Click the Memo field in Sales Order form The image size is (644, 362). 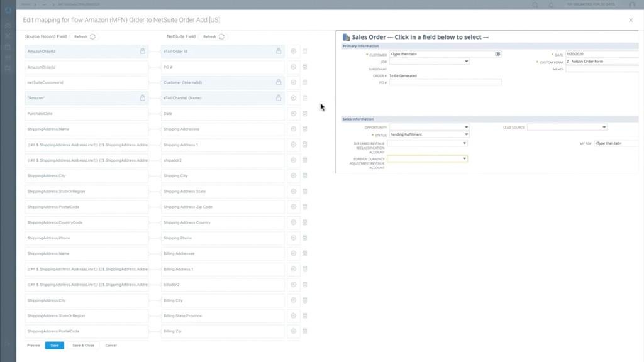pyautogui.click(x=602, y=69)
